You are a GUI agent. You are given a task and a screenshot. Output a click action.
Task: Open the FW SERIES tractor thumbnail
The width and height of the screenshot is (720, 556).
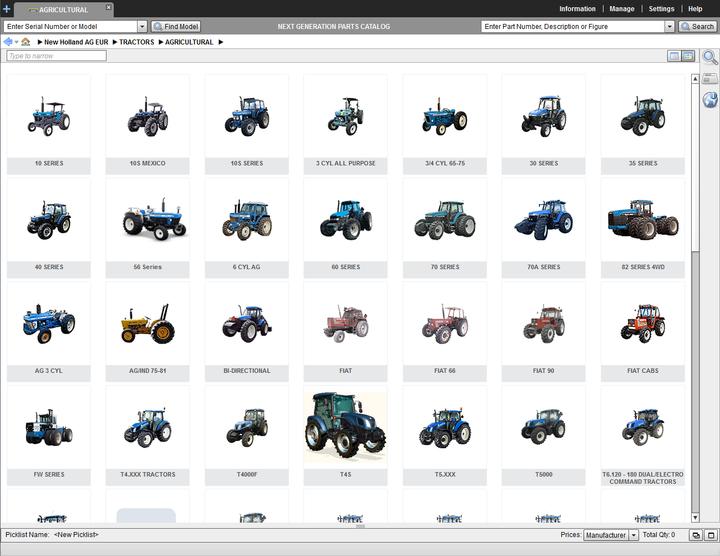click(49, 436)
